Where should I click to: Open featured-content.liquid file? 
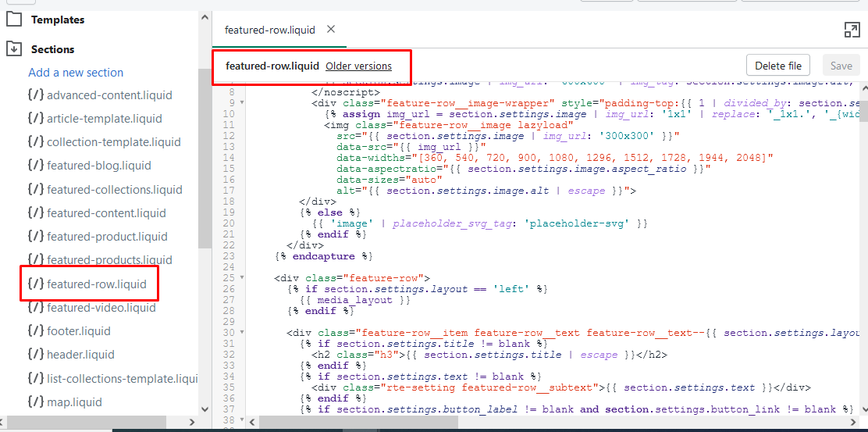tap(106, 213)
